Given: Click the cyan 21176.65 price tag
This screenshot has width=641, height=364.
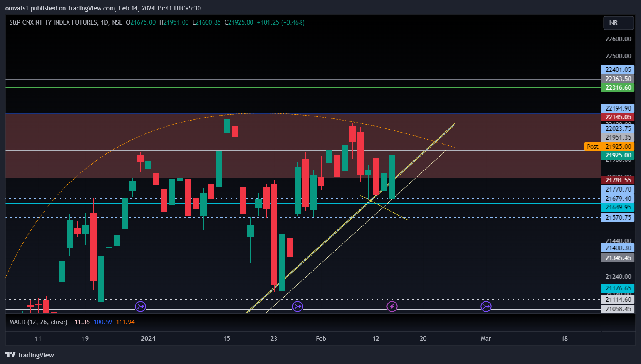Looking at the screenshot, I should [618, 288].
